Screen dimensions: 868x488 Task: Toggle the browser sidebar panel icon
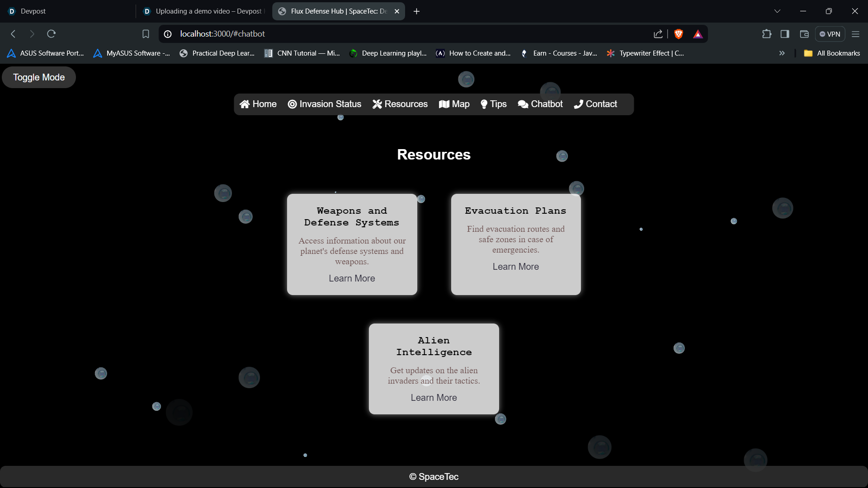[785, 34]
